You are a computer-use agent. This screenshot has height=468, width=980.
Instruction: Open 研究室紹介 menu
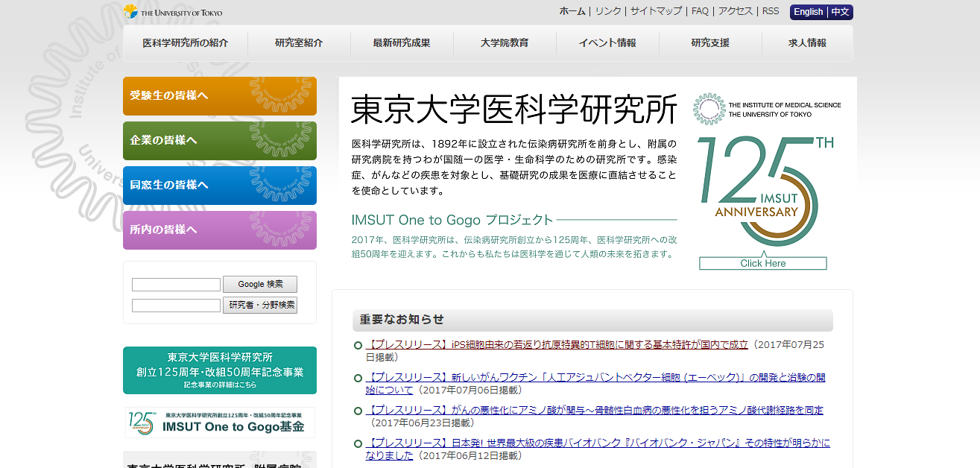point(299,43)
